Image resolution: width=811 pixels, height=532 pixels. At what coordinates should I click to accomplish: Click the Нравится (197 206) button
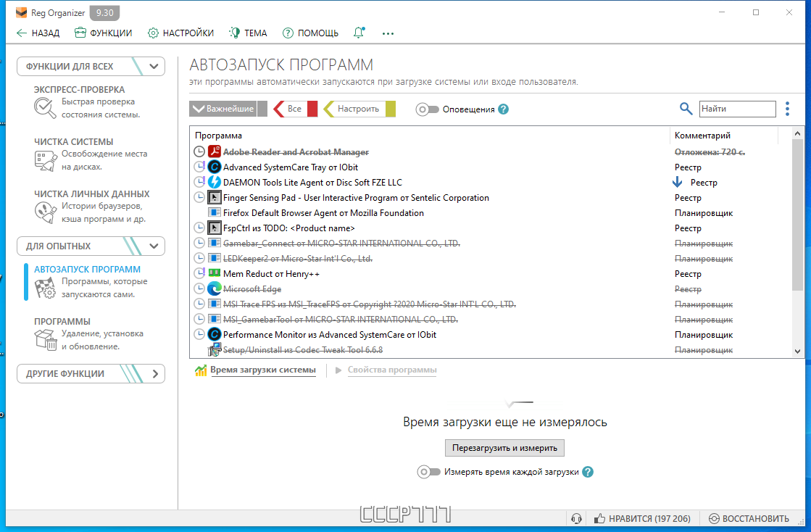[642, 518]
